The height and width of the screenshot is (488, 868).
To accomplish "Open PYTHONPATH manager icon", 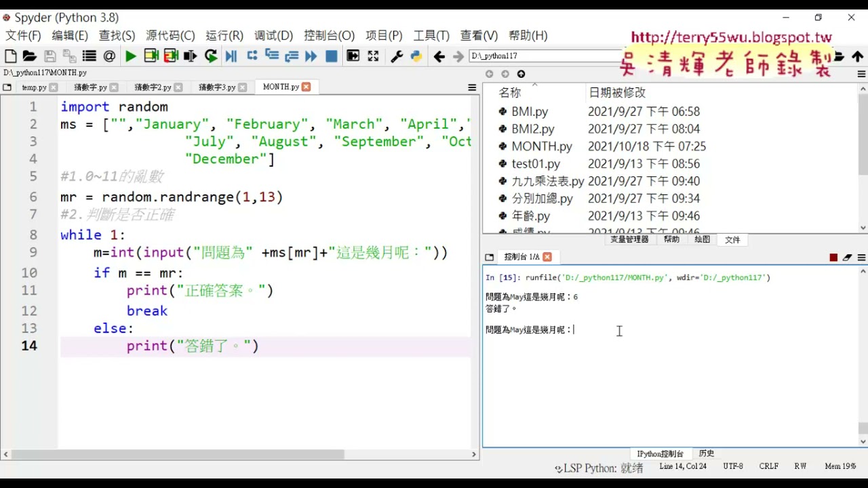I will (416, 56).
